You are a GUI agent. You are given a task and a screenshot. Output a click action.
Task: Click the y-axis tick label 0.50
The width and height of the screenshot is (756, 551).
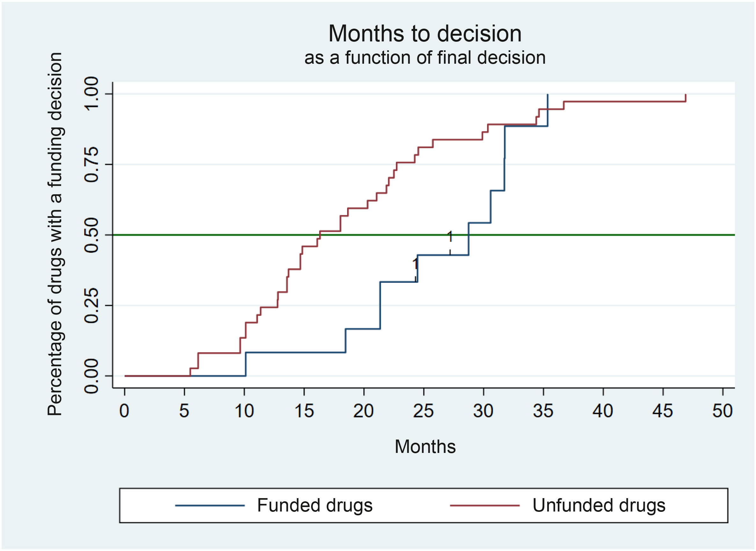point(91,235)
